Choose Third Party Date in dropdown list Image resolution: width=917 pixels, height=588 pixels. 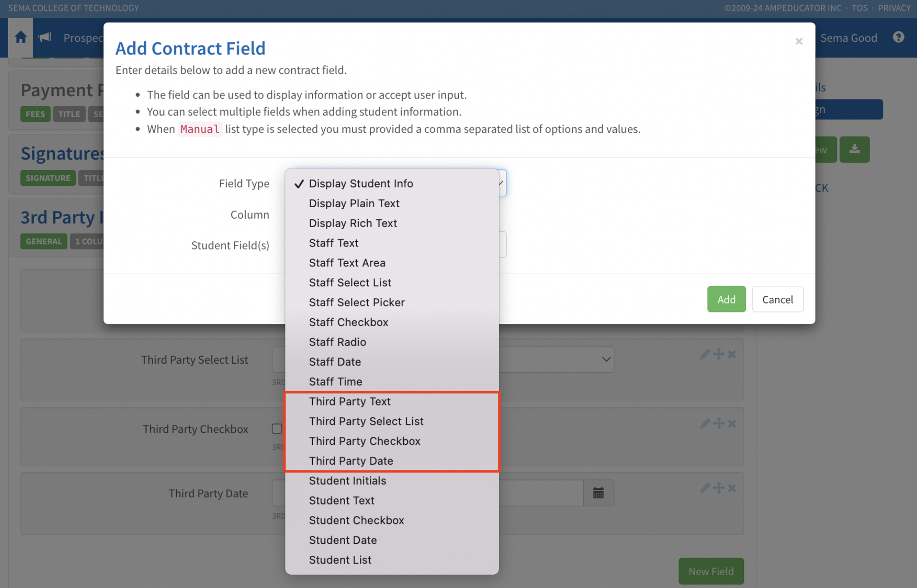(x=351, y=461)
